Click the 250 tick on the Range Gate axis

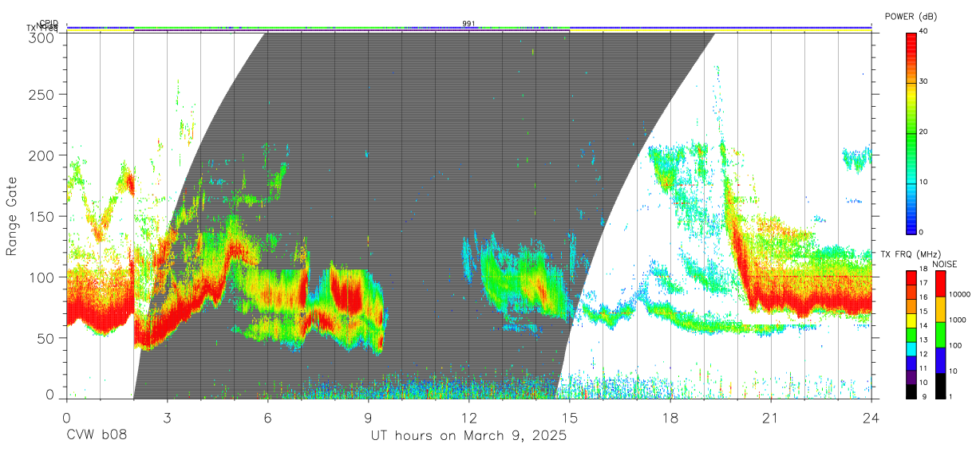tap(42, 94)
